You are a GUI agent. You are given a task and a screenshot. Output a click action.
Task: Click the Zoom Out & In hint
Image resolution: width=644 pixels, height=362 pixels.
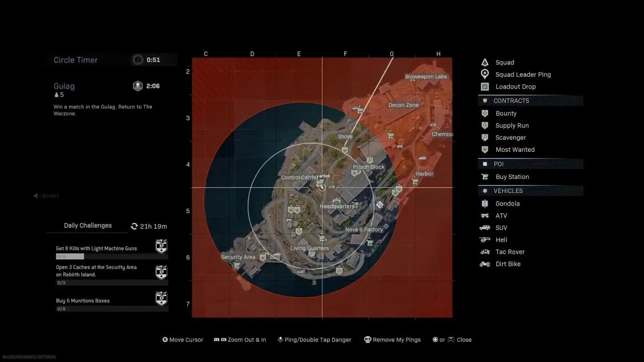(x=240, y=340)
